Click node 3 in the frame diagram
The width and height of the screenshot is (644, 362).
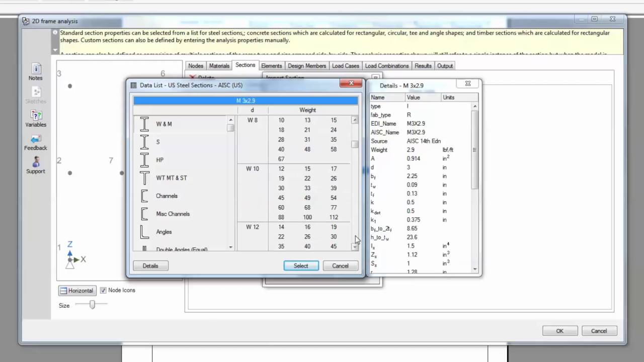point(70,86)
